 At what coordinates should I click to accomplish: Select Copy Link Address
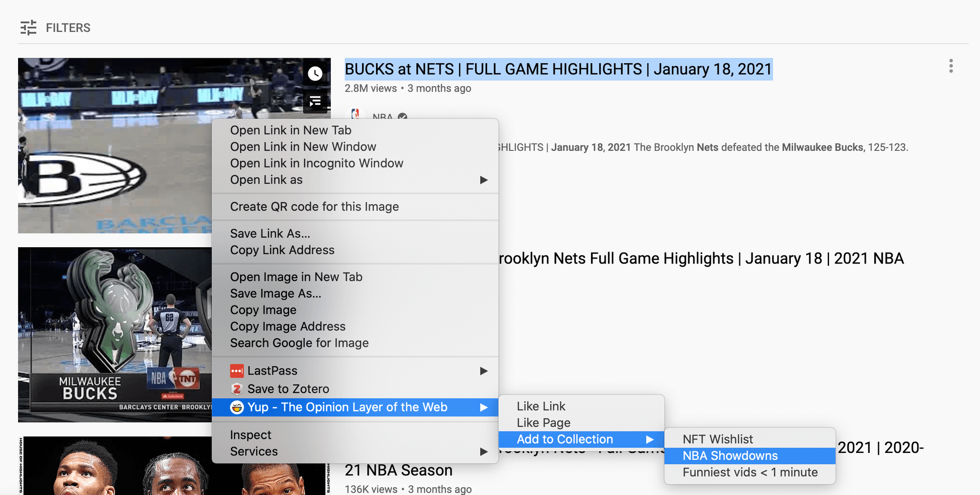(355, 250)
